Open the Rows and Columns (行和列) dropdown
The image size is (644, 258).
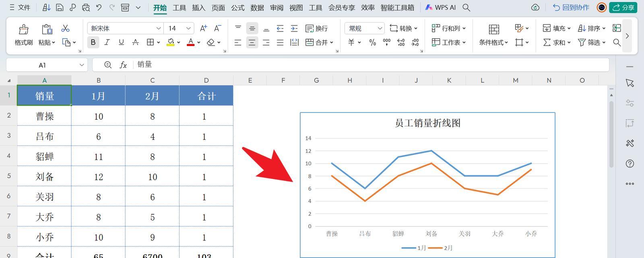(x=449, y=28)
